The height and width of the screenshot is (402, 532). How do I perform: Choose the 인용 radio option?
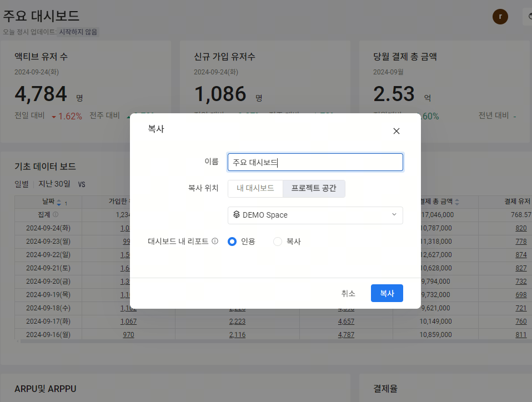[232, 242]
